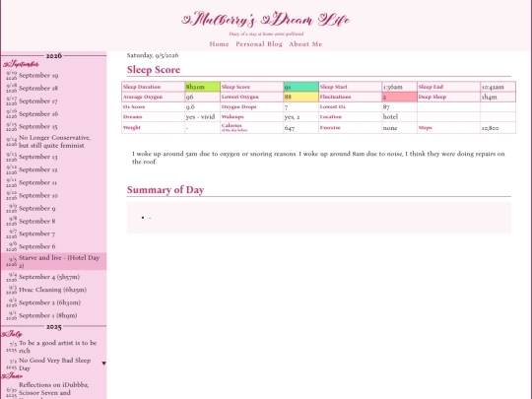This screenshot has height=399, width=532.
Task: Click the Oxygen Drops label cell
Action: pyautogui.click(x=252, y=106)
